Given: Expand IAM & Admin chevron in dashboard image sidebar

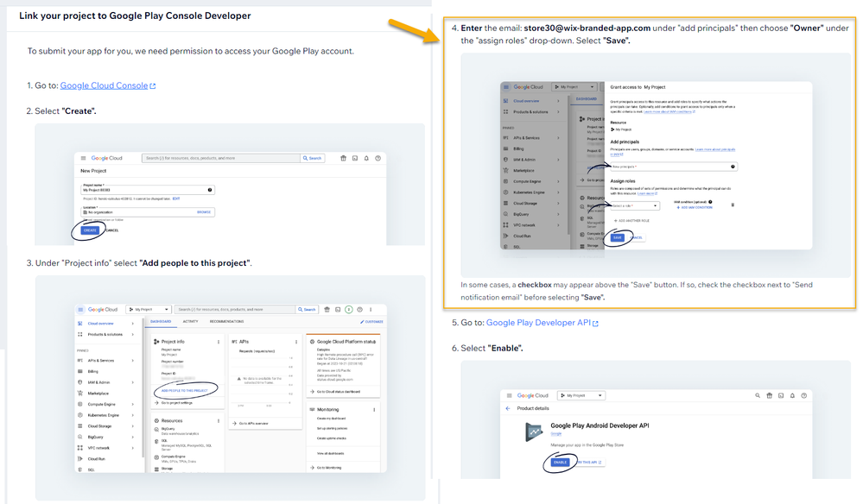Looking at the screenshot, I should (133, 382).
